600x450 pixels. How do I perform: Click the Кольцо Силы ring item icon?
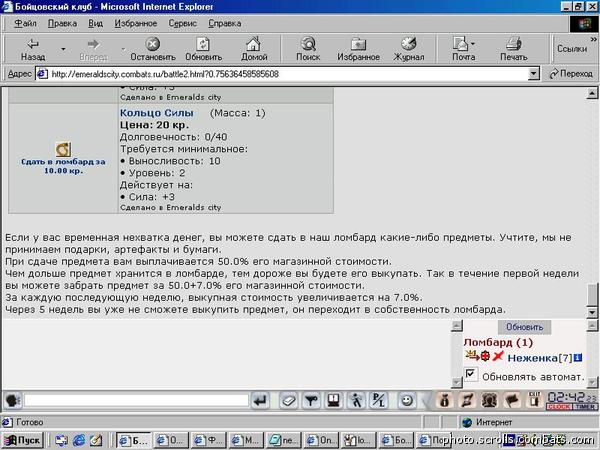click(x=63, y=149)
